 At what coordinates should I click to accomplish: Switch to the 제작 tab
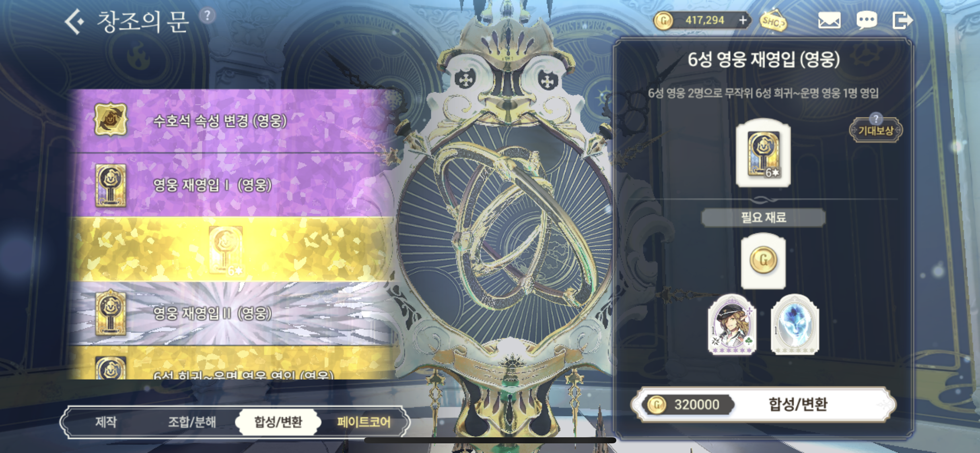pyautogui.click(x=106, y=422)
